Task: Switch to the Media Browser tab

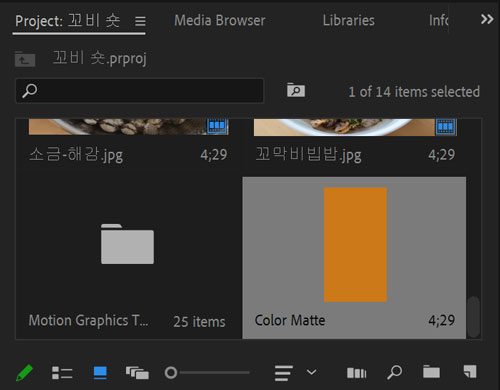Action: click(x=220, y=21)
